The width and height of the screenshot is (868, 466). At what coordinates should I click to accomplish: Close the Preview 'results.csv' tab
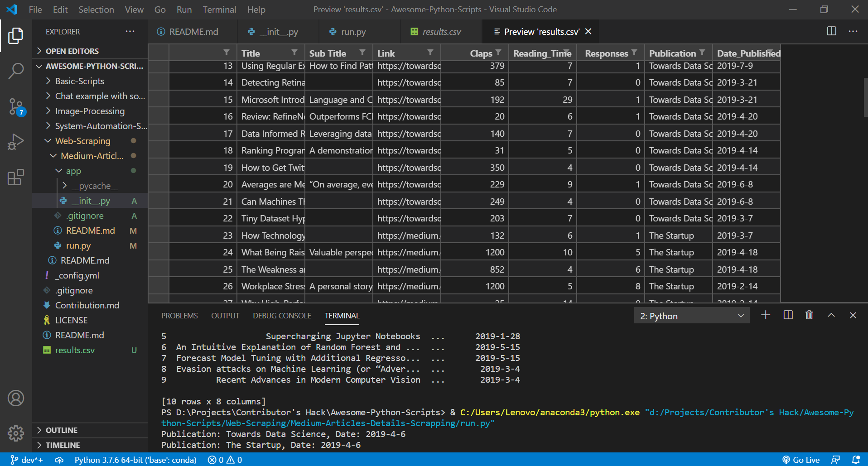click(x=588, y=31)
